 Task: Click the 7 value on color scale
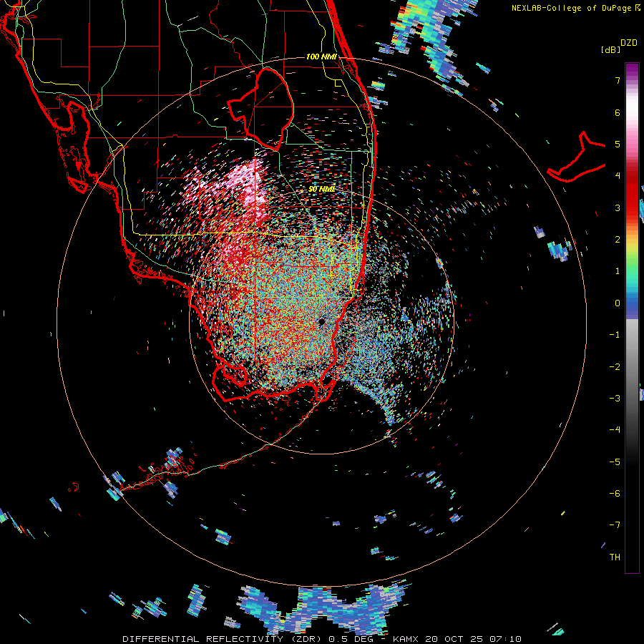coord(618,80)
